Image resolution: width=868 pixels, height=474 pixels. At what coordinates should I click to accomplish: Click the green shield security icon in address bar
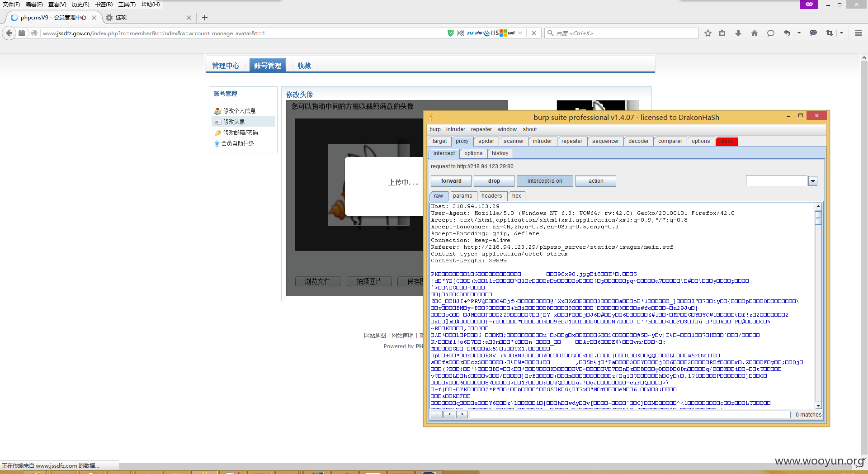450,33
